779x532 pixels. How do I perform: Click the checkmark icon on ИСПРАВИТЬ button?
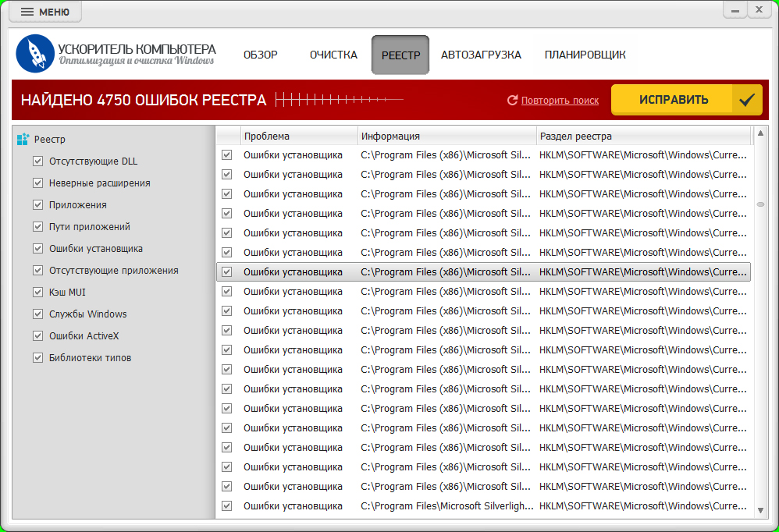(x=747, y=100)
